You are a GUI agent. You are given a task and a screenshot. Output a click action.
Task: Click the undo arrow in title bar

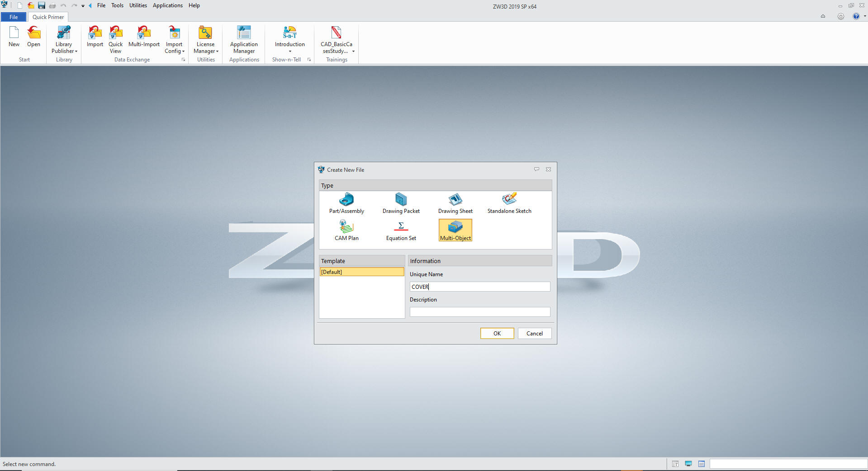tap(63, 5)
